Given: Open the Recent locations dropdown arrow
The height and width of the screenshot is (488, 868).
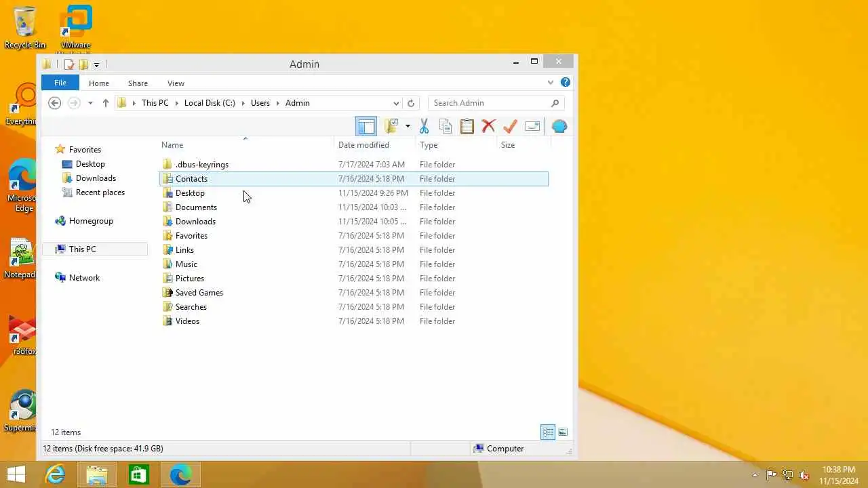Looking at the screenshot, I should pos(90,103).
